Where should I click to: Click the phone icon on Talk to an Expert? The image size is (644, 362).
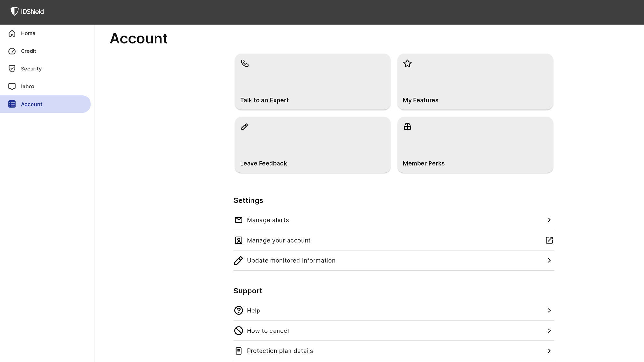pos(245,63)
